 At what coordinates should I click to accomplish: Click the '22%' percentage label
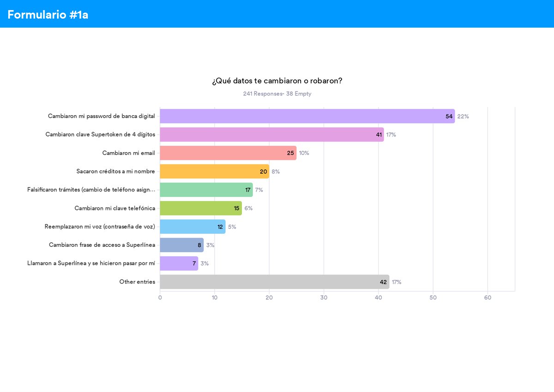[x=463, y=116]
